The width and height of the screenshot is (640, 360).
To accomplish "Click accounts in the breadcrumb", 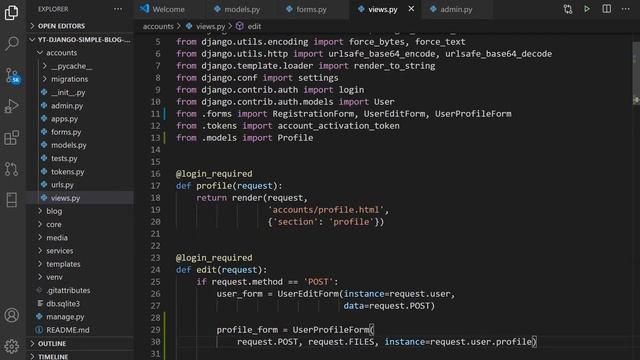I will (158, 27).
